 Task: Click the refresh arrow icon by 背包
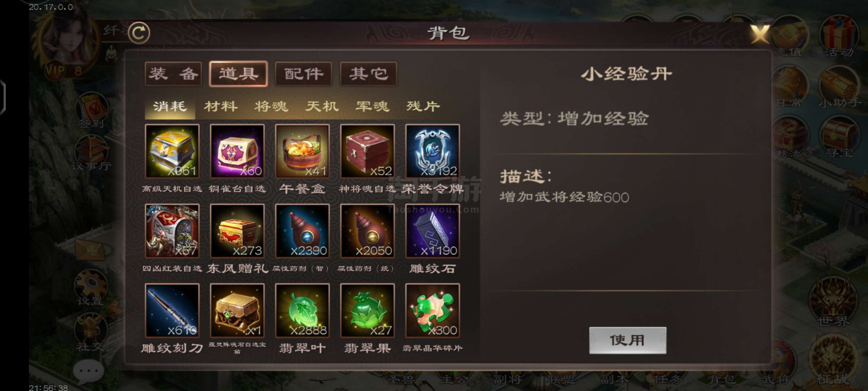139,33
